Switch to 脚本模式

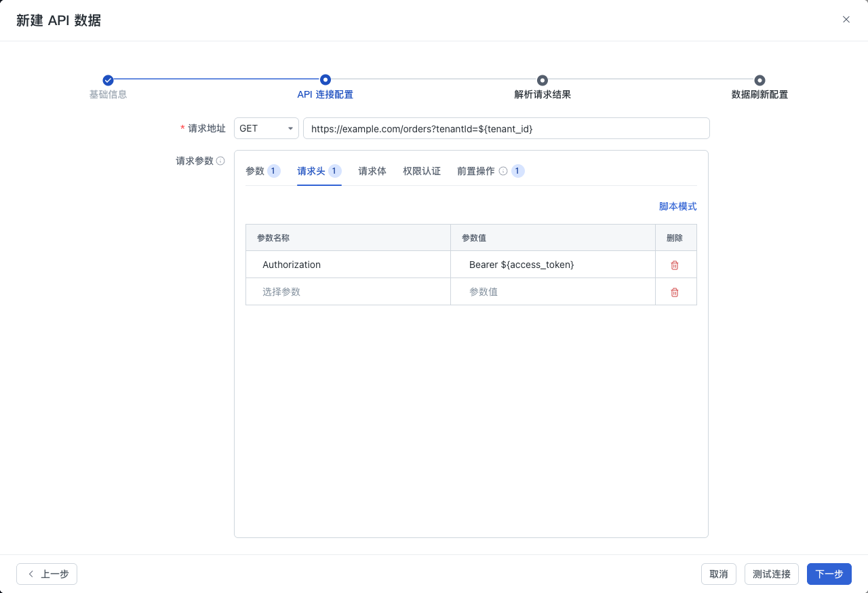pyautogui.click(x=678, y=206)
